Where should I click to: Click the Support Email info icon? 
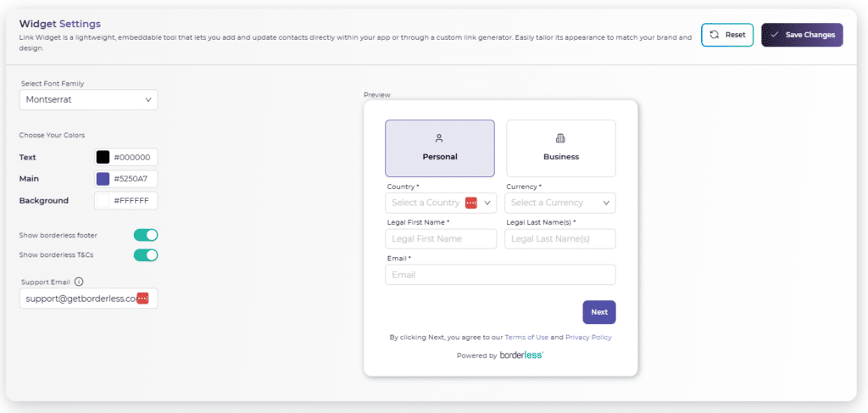79,282
